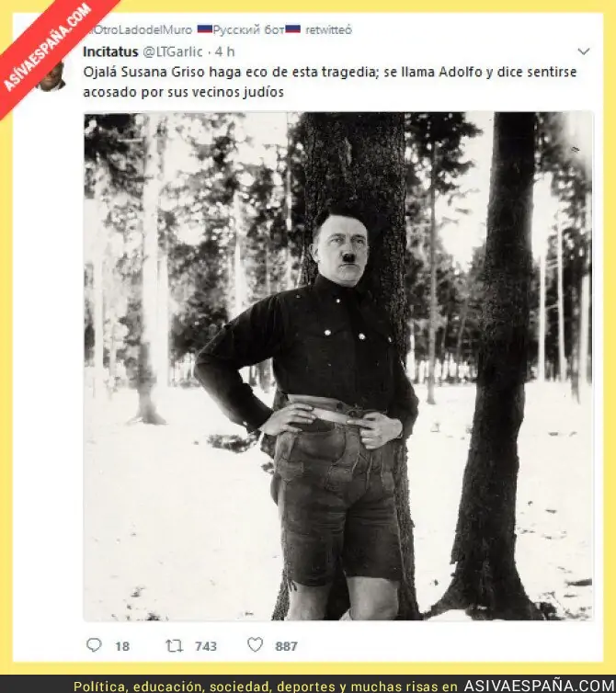616x693 pixels.
Task: Open the tweet options chevron menu
Action: [584, 51]
